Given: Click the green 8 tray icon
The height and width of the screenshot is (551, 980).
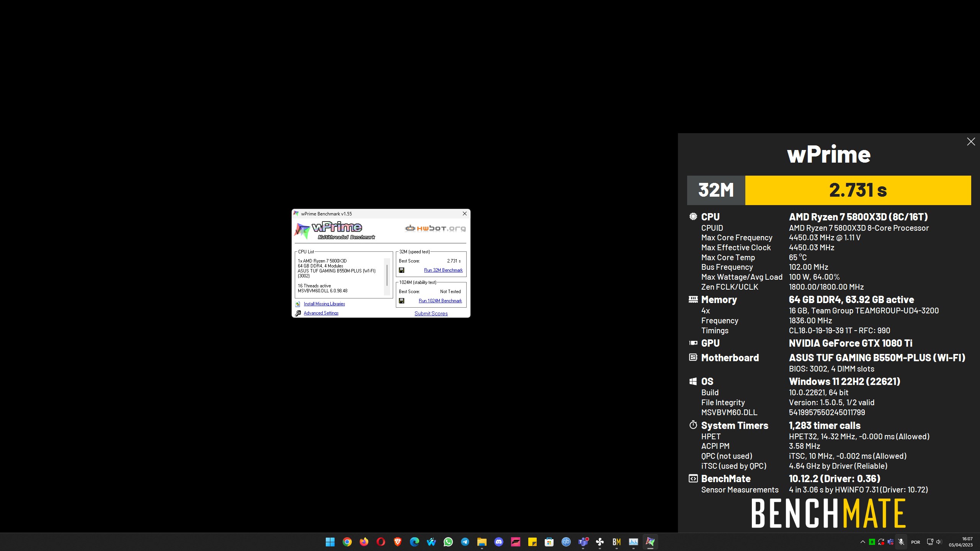Looking at the screenshot, I should click(872, 542).
